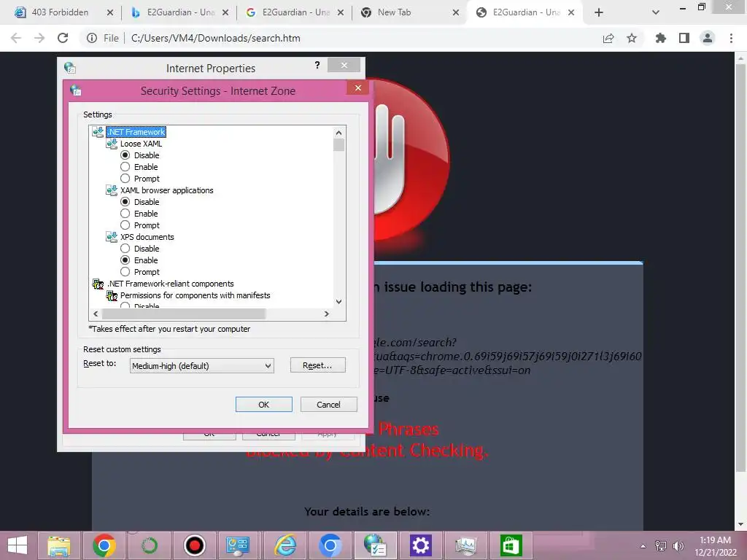
Task: Close the New Tab tab
Action: click(456, 12)
